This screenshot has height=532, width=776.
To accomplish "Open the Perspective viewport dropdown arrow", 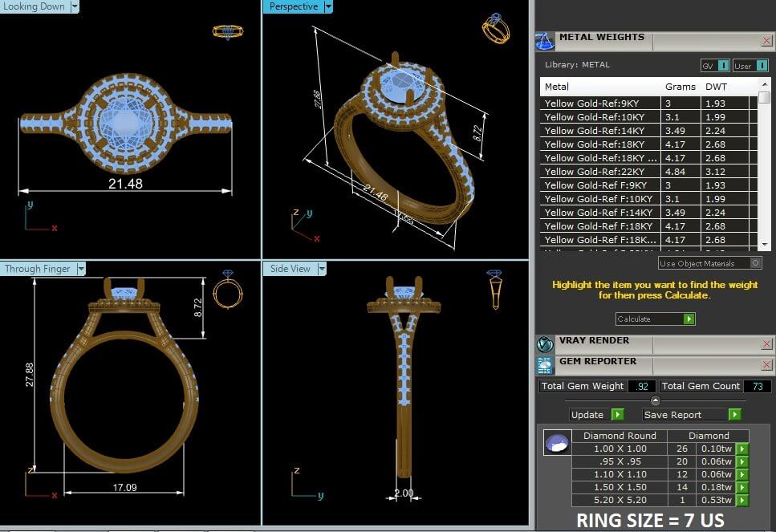I will (x=327, y=6).
